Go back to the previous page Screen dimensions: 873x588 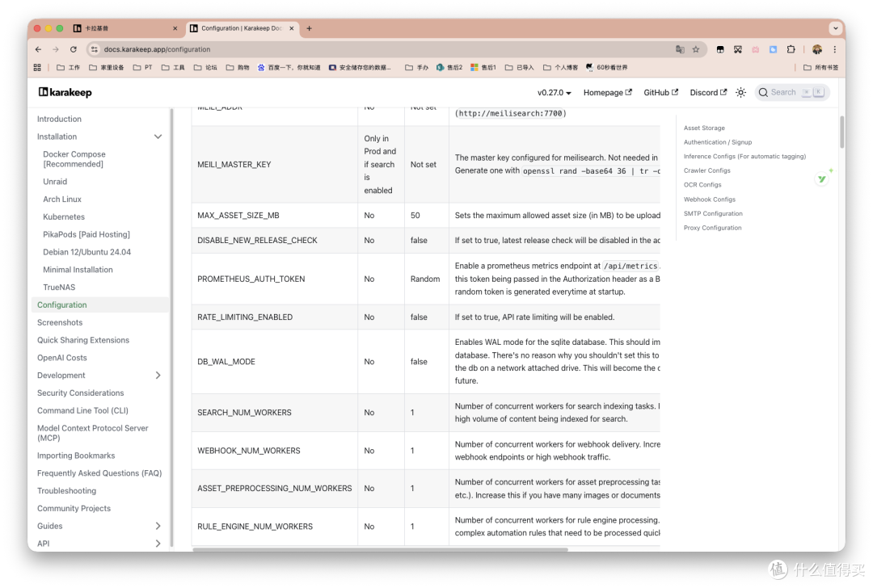(39, 49)
